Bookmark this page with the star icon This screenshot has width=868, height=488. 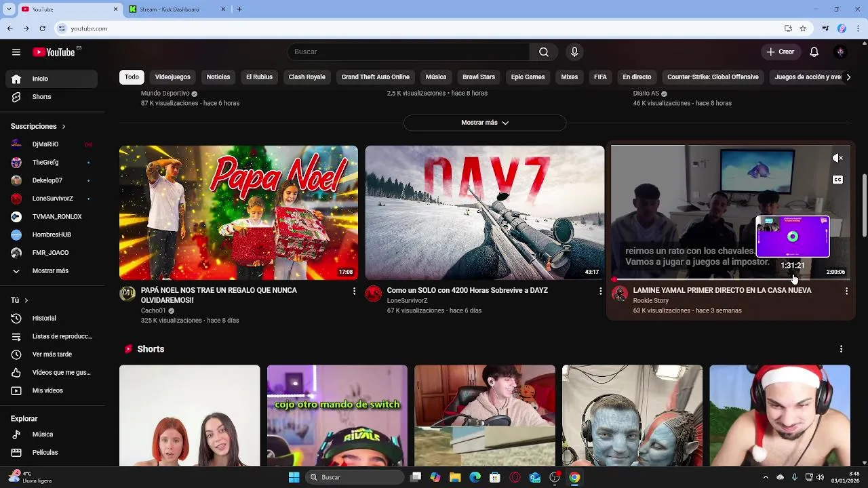pos(803,28)
